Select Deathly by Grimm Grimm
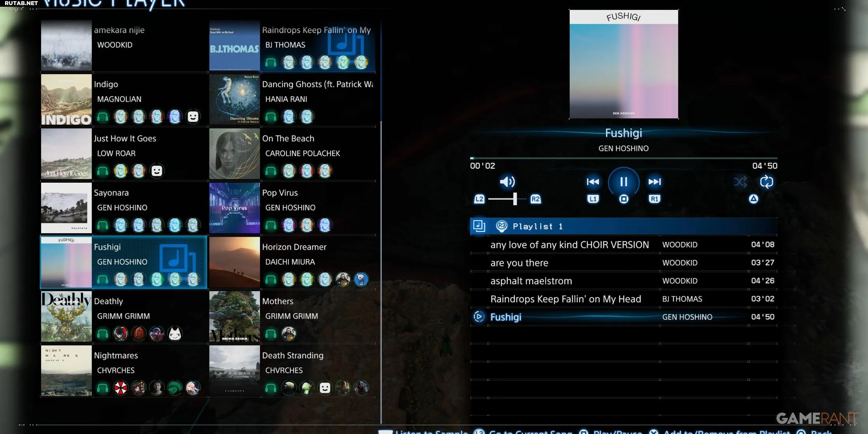The image size is (868, 434). tap(124, 316)
